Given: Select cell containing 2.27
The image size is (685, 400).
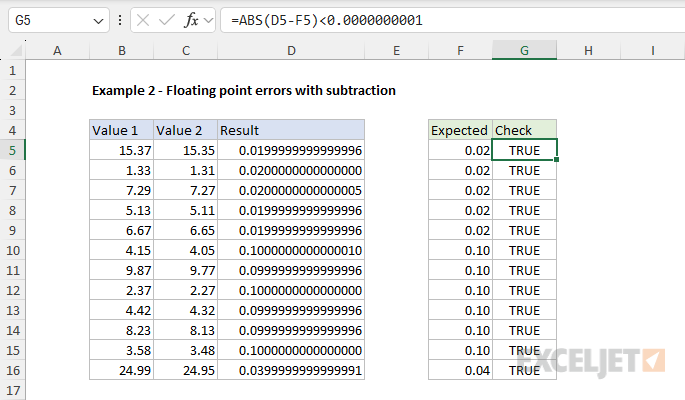Looking at the screenshot, I should click(x=186, y=290).
